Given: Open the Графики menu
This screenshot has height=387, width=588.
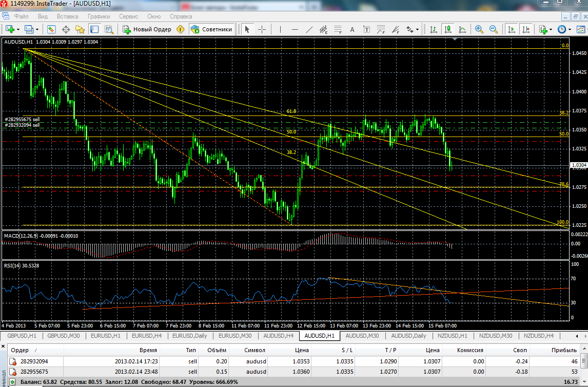Looking at the screenshot, I should (x=99, y=16).
